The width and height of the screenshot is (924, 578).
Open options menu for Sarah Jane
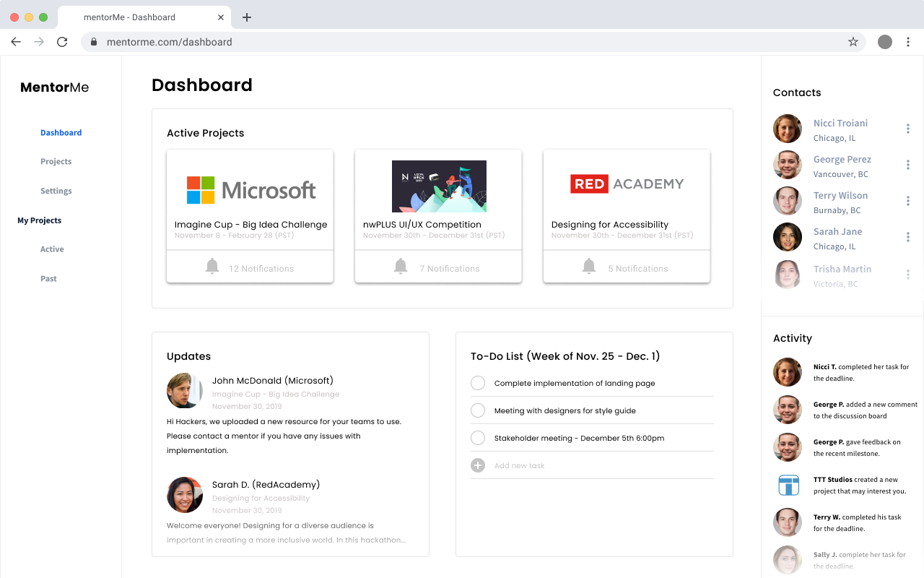908,237
